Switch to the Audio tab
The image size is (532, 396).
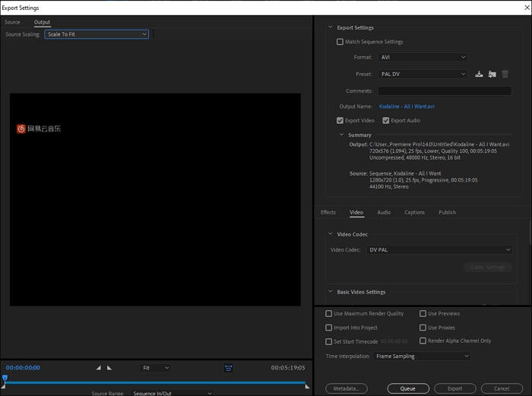(x=384, y=213)
